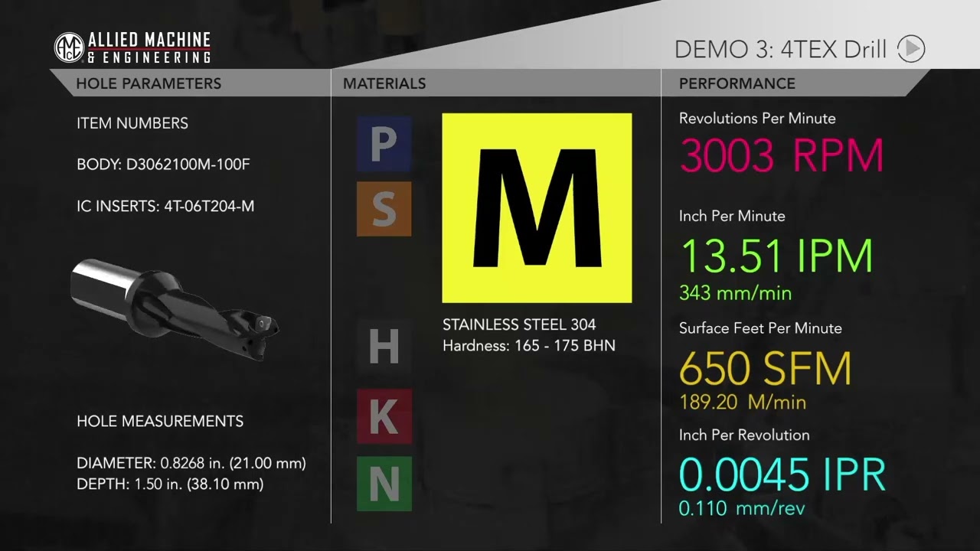Click the Inch Per Revolution label
This screenshot has width=980, height=551.
pyautogui.click(x=744, y=435)
